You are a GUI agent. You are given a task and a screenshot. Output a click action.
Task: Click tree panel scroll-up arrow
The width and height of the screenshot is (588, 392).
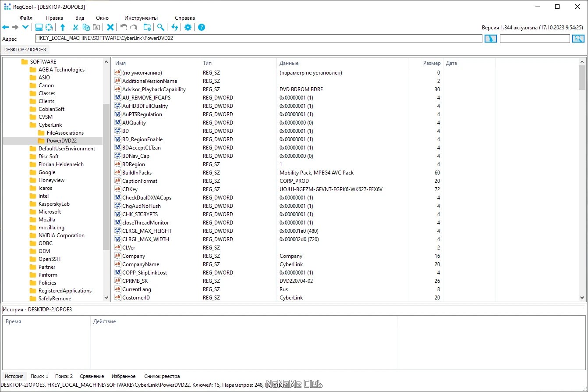(x=106, y=62)
